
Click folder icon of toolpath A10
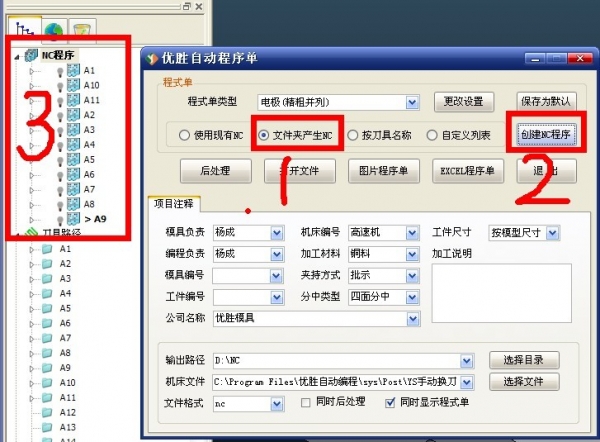47,383
